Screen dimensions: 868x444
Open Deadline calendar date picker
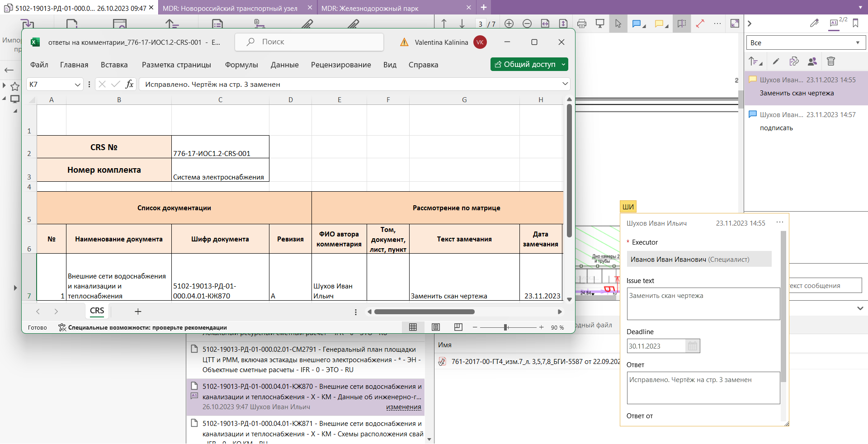tap(693, 346)
